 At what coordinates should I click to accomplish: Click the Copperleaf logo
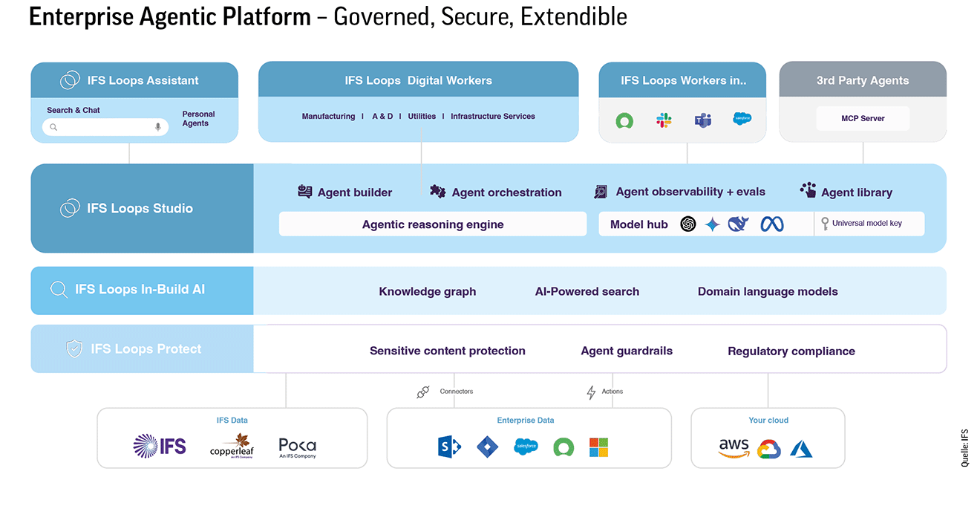click(x=232, y=447)
